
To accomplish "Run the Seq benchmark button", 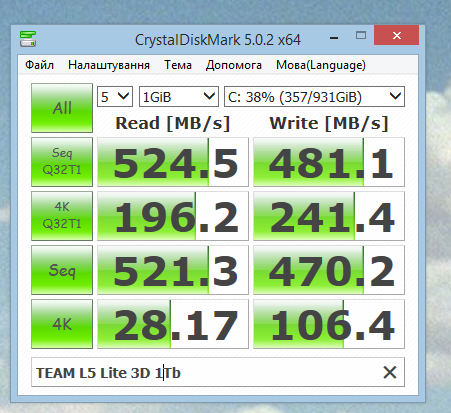I will (62, 270).
